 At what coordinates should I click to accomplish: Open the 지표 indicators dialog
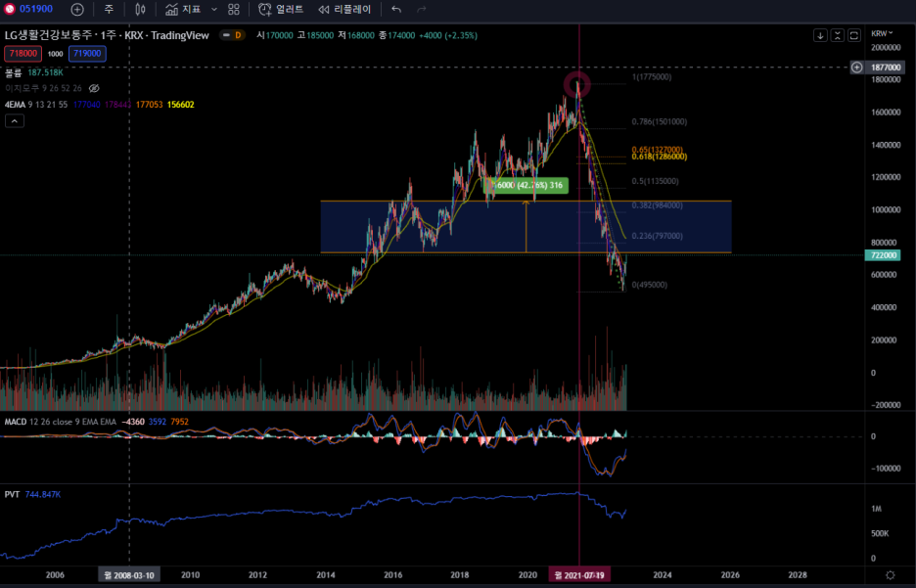[x=183, y=9]
